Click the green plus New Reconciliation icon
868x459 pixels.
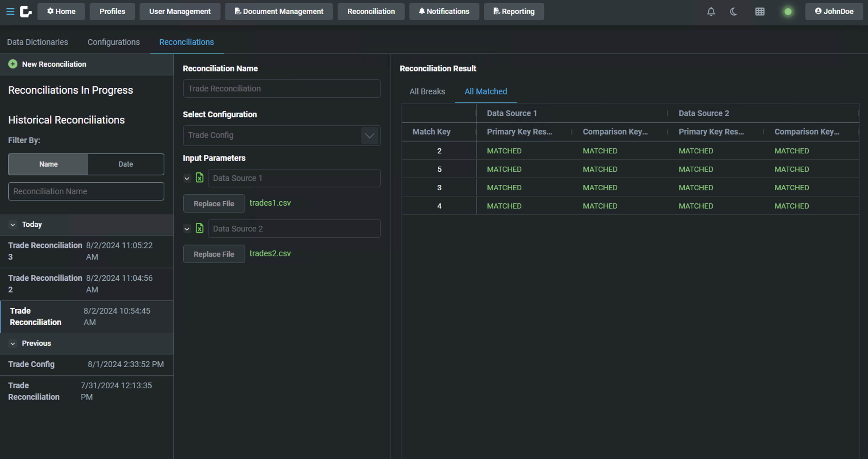[x=13, y=64]
